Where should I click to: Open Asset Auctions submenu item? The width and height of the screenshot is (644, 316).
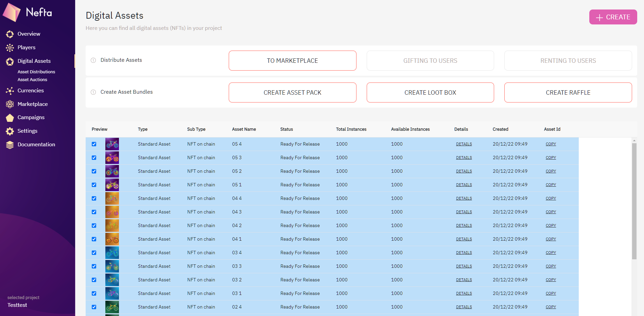click(32, 80)
